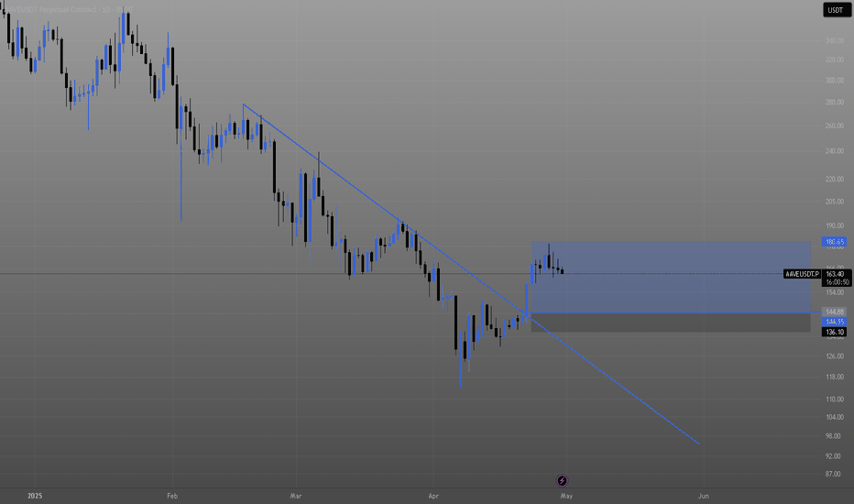Select the dark stop-loss zone of the long position
The width and height of the screenshot is (854, 504).
tap(671, 323)
